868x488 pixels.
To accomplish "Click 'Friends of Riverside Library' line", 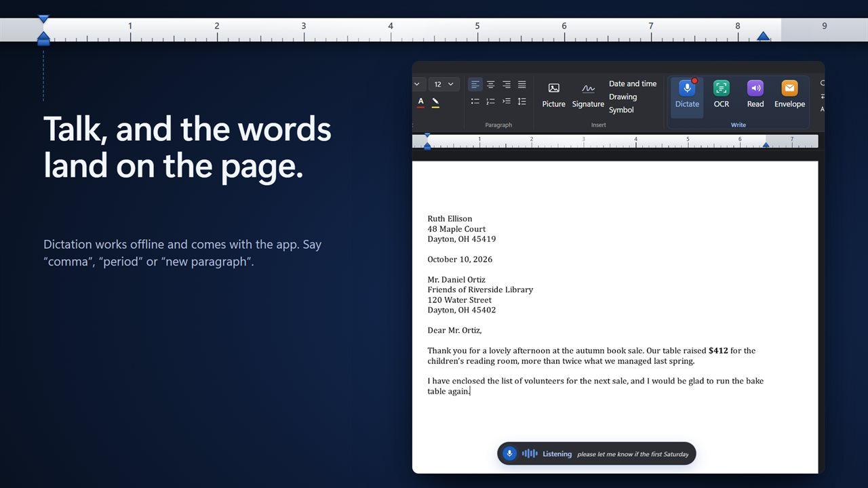I will pyautogui.click(x=480, y=289).
